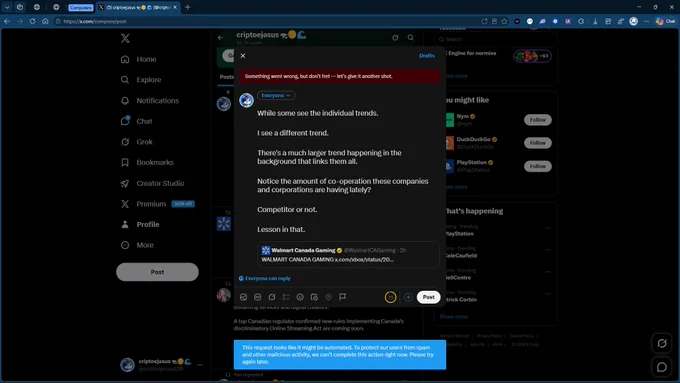The image size is (680, 383).
Task: Click the favorites star in the address bar
Action: [504, 21]
